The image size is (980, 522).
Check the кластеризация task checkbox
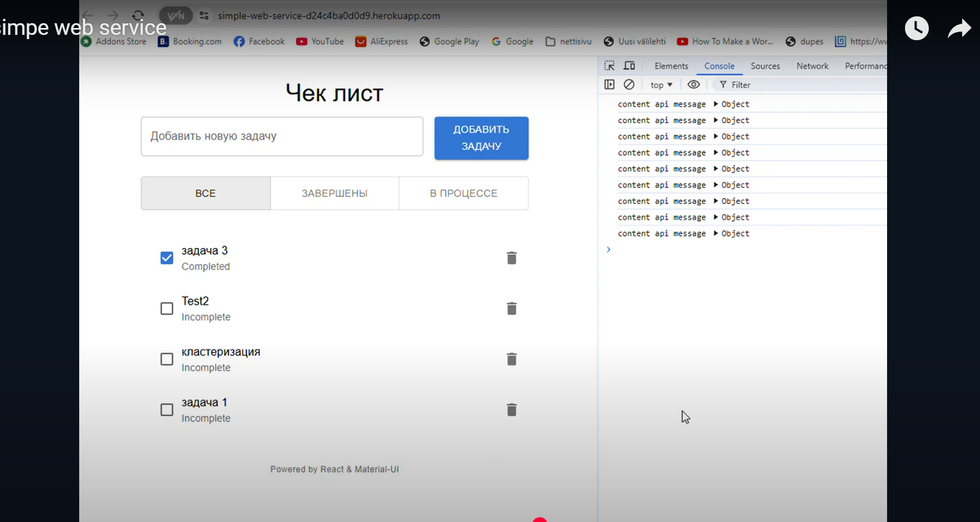coord(166,359)
